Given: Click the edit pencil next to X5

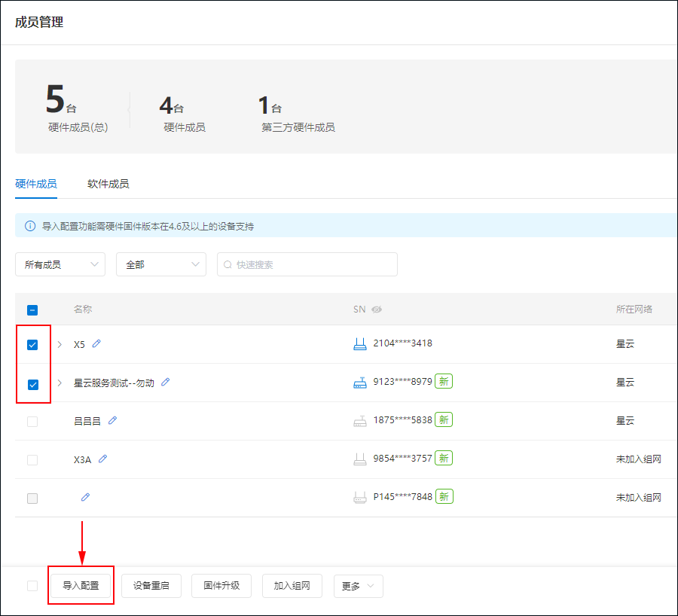Looking at the screenshot, I should pos(96,344).
